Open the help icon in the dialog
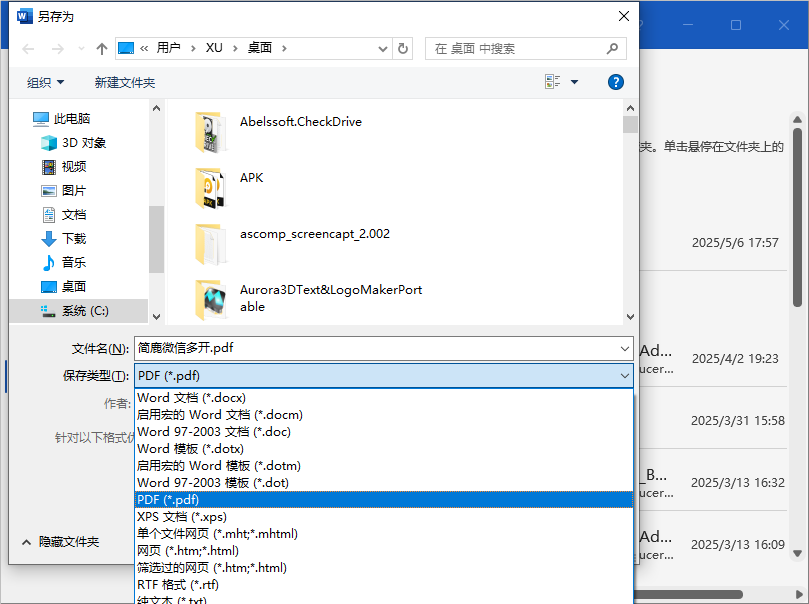 (615, 82)
